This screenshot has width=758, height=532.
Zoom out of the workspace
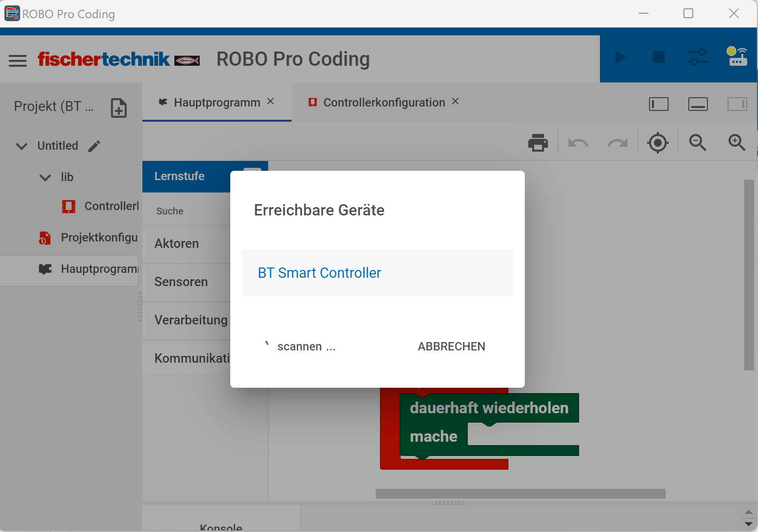pos(698,143)
